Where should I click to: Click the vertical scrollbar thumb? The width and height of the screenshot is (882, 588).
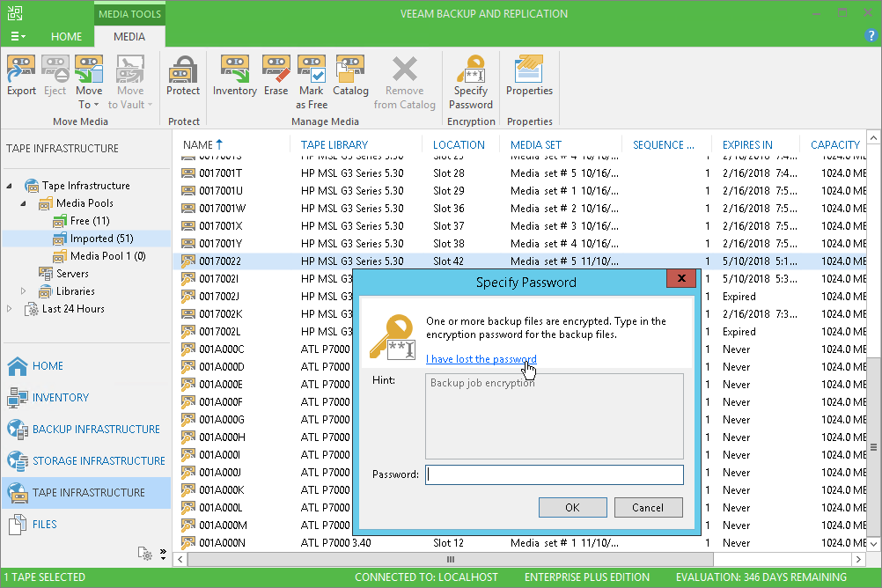873,447
